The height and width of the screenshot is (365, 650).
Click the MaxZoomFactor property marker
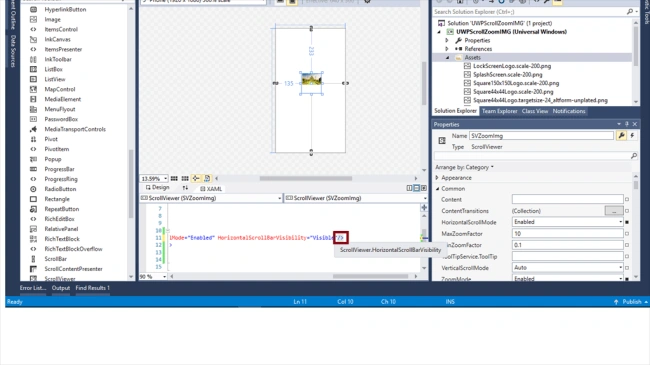tap(627, 234)
